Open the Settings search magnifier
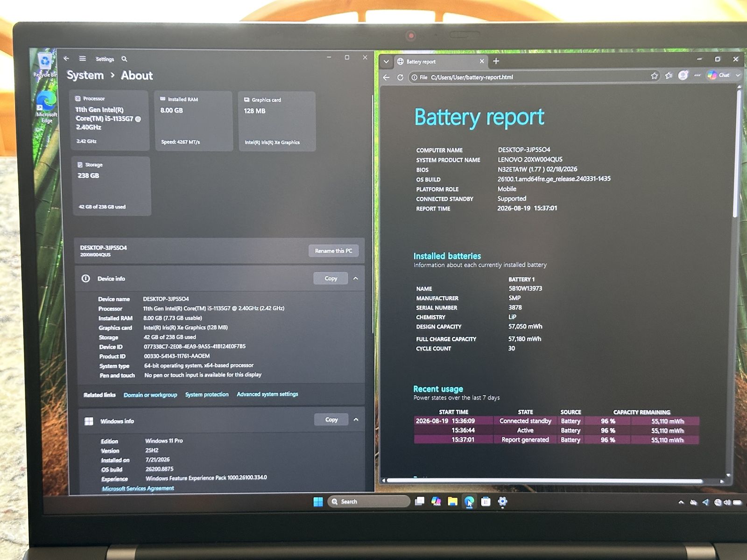 (124, 59)
